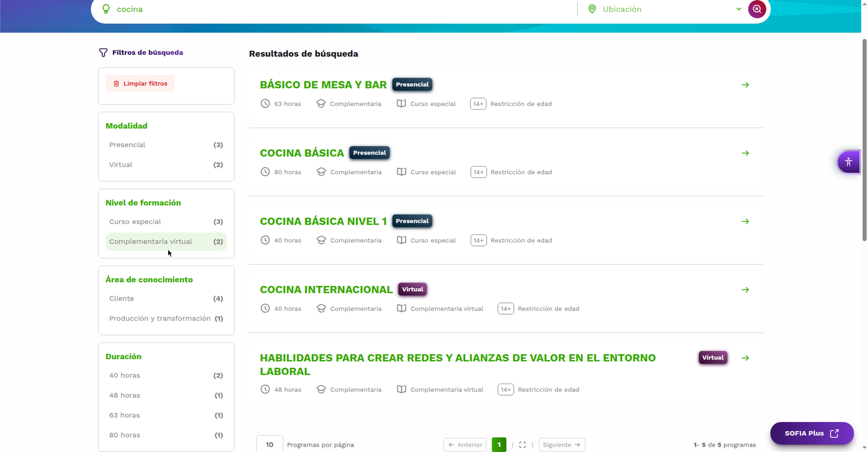Go to the Siguiente page
Viewport: 868px width, 452px height.
[x=562, y=445]
